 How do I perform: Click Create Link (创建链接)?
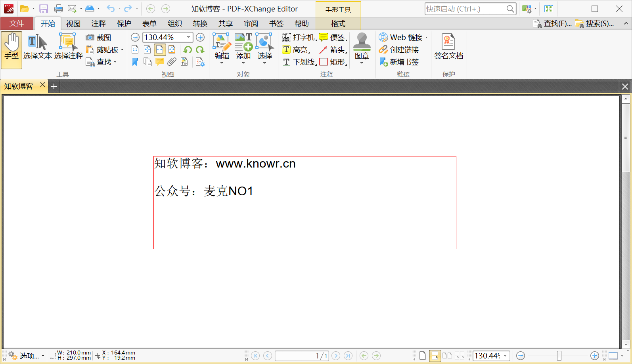coord(399,50)
